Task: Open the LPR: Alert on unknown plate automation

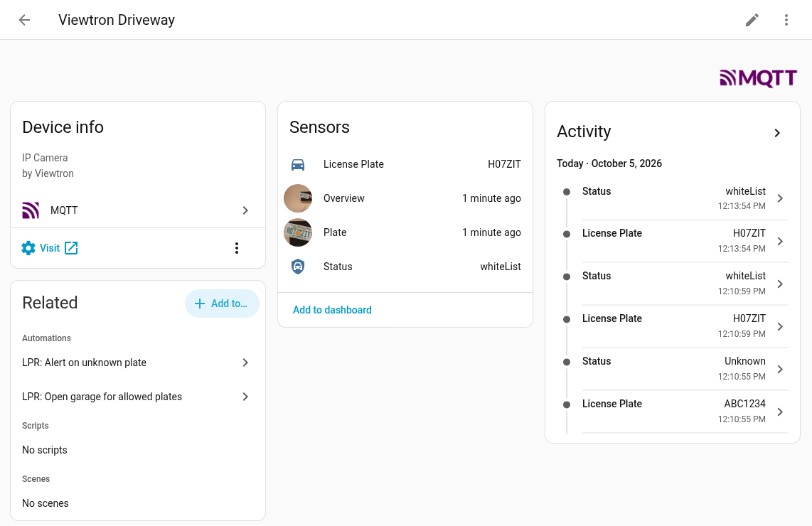Action: pos(138,363)
